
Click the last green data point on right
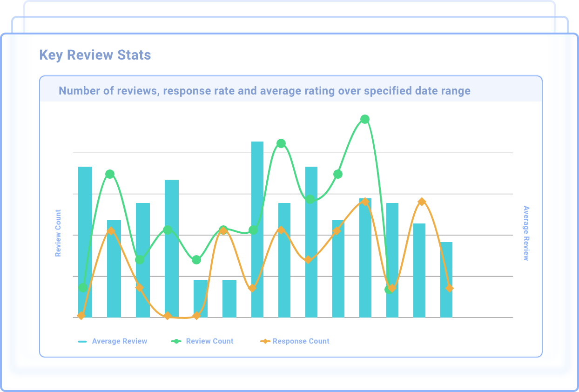tap(389, 290)
